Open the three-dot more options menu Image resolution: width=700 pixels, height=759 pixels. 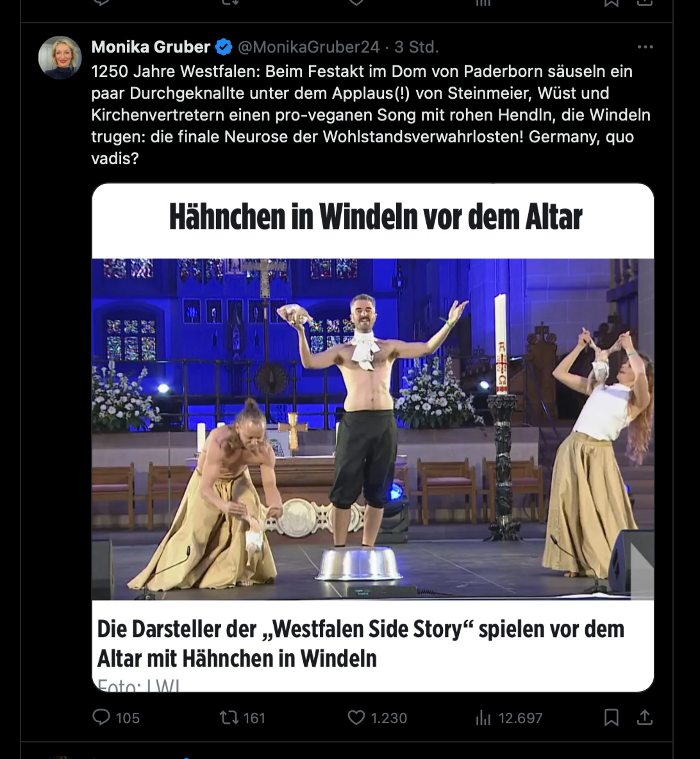tap(645, 47)
